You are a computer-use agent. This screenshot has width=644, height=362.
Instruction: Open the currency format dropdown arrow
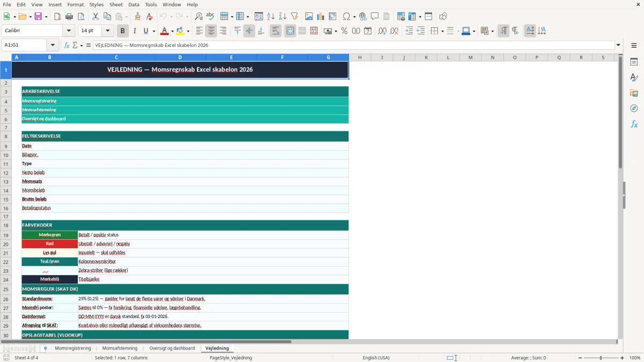point(335,31)
